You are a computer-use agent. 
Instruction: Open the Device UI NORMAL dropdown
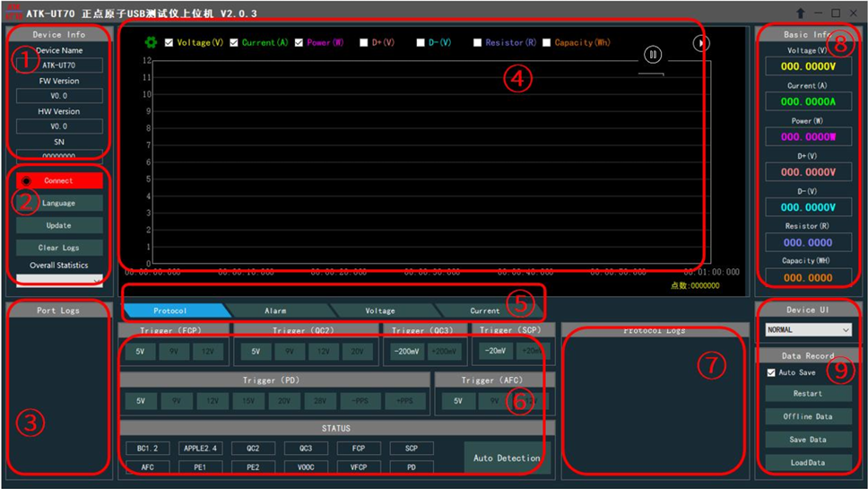807,329
